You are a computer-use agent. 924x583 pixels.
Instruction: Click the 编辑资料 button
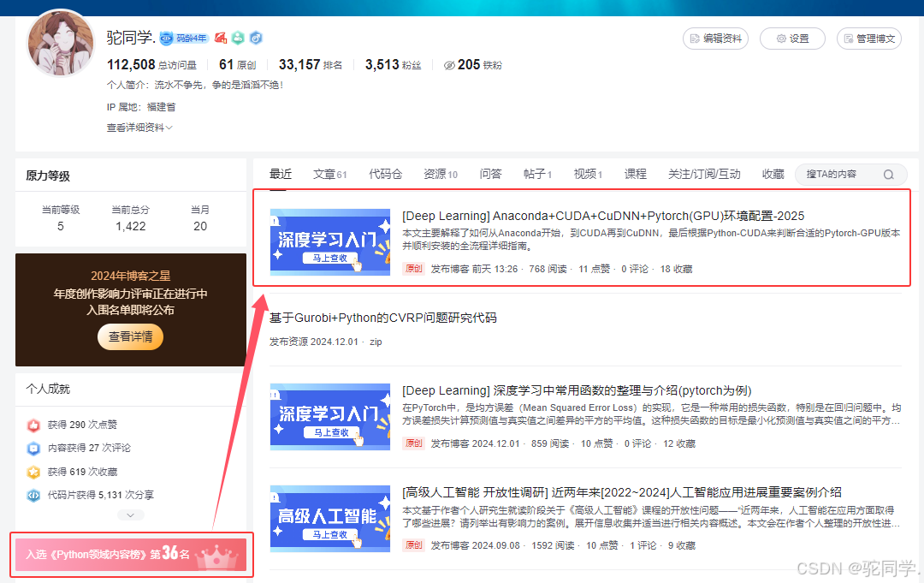pyautogui.click(x=715, y=39)
